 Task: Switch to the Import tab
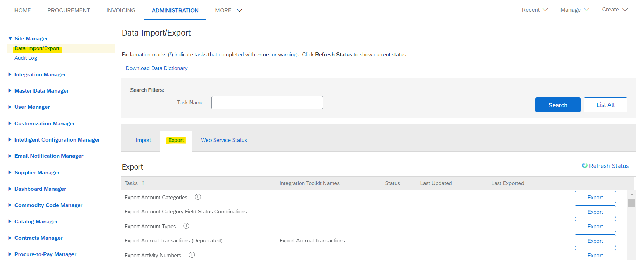(x=143, y=140)
